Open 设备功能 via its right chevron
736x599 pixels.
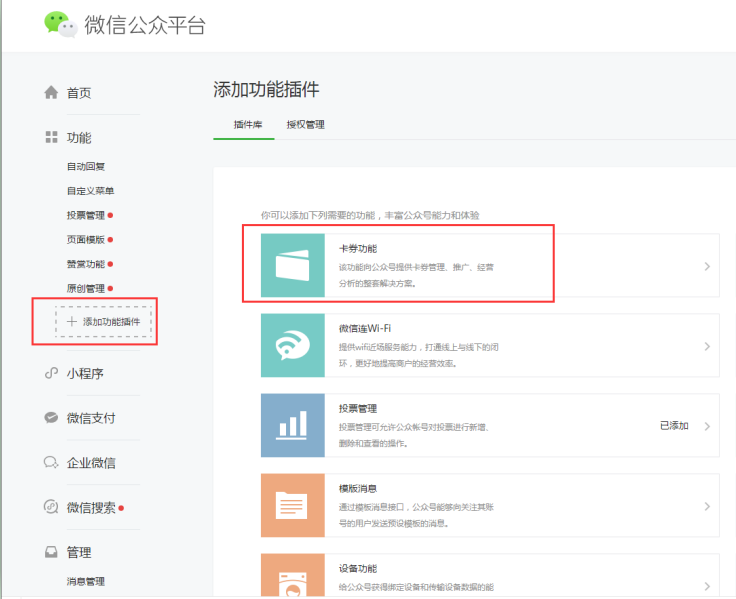click(707, 586)
